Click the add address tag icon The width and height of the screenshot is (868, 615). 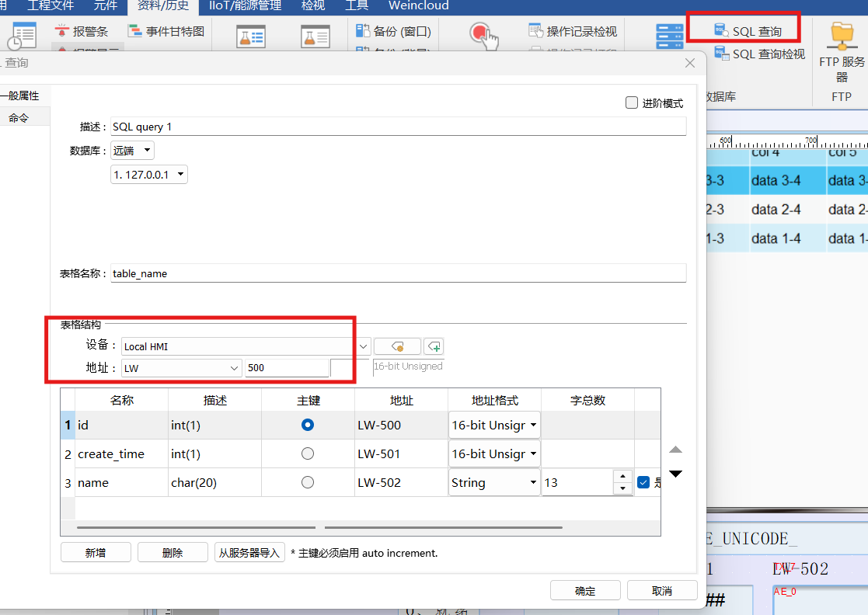tap(434, 347)
